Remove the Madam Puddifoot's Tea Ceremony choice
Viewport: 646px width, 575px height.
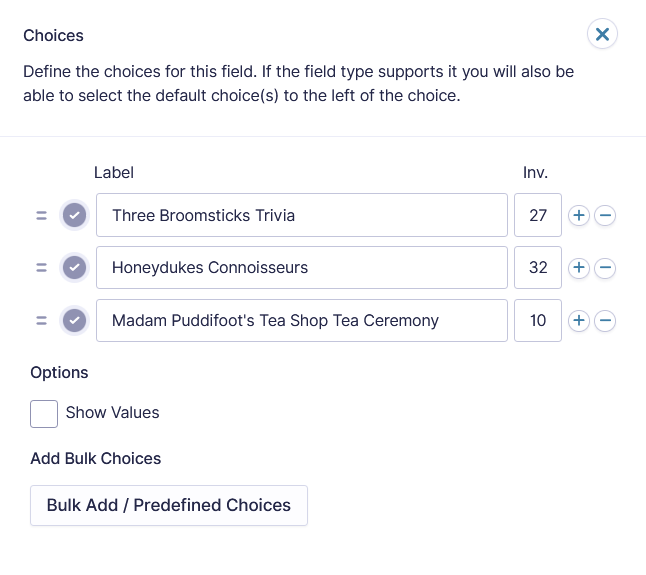pyautogui.click(x=605, y=320)
